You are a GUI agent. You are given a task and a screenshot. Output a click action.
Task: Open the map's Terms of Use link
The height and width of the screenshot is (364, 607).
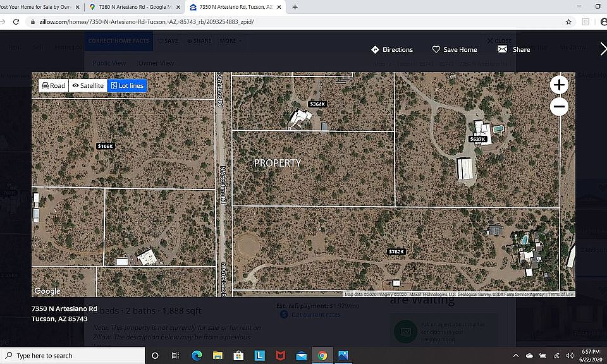click(561, 294)
